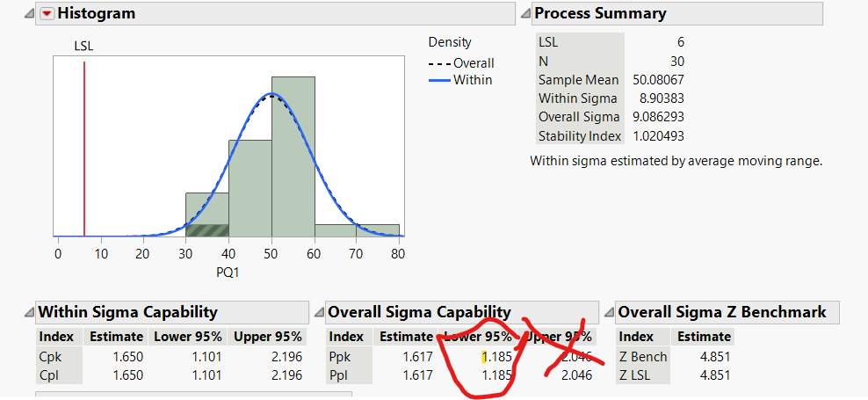The height and width of the screenshot is (400, 868).
Task: Select the histogram bar from 40 to 50
Action: tap(250, 189)
